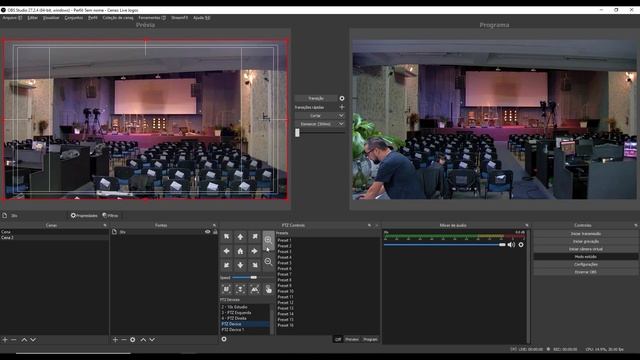640x360 pixels.
Task: Zoom out the PTZ camera
Action: [268, 262]
